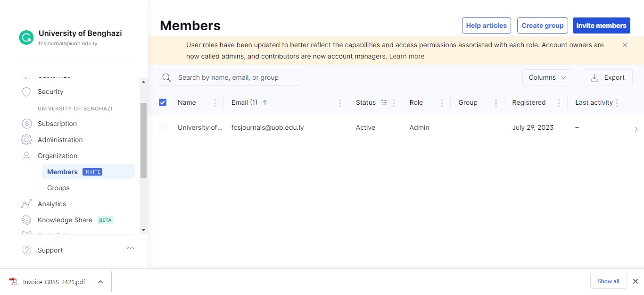Image resolution: width=644 pixels, height=295 pixels.
Task: Click the Subscription dollar icon
Action: coord(26,124)
